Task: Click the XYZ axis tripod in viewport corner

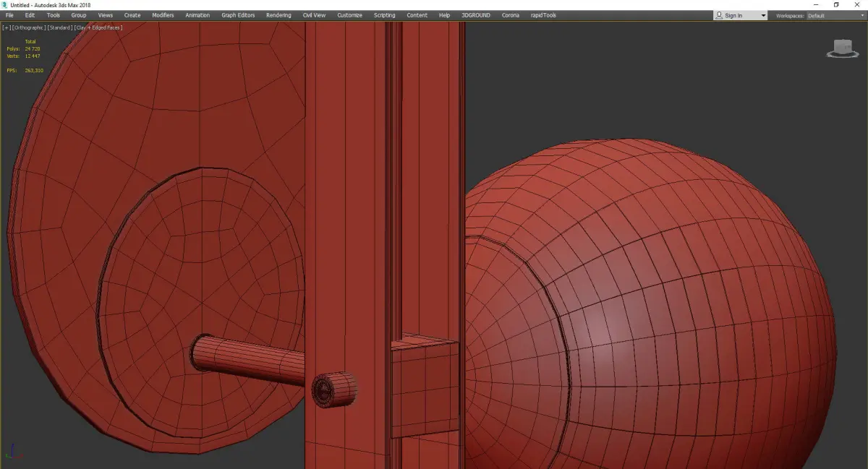Action: coord(14,452)
